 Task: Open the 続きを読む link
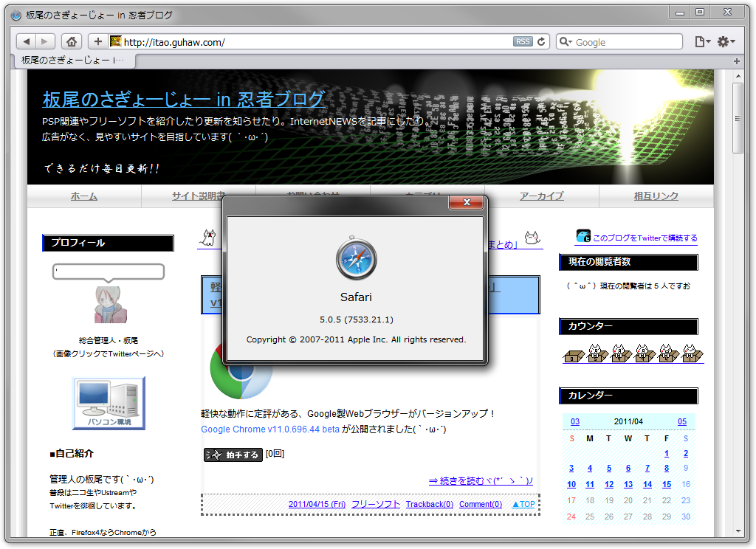(x=481, y=480)
